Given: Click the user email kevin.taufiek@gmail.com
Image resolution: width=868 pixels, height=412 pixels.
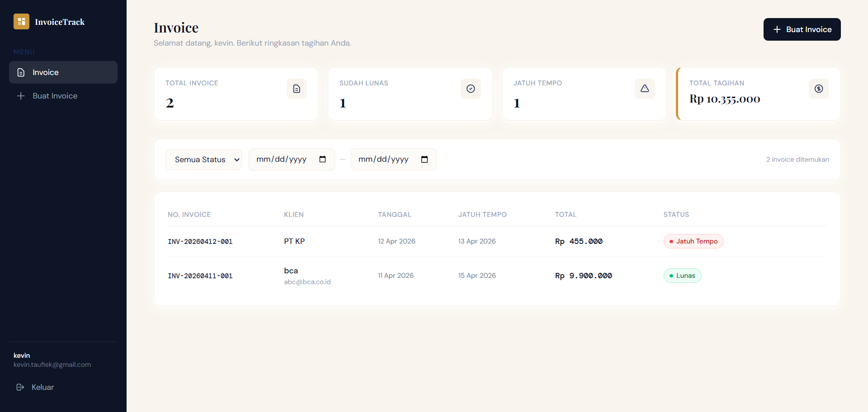Looking at the screenshot, I should click(x=52, y=365).
